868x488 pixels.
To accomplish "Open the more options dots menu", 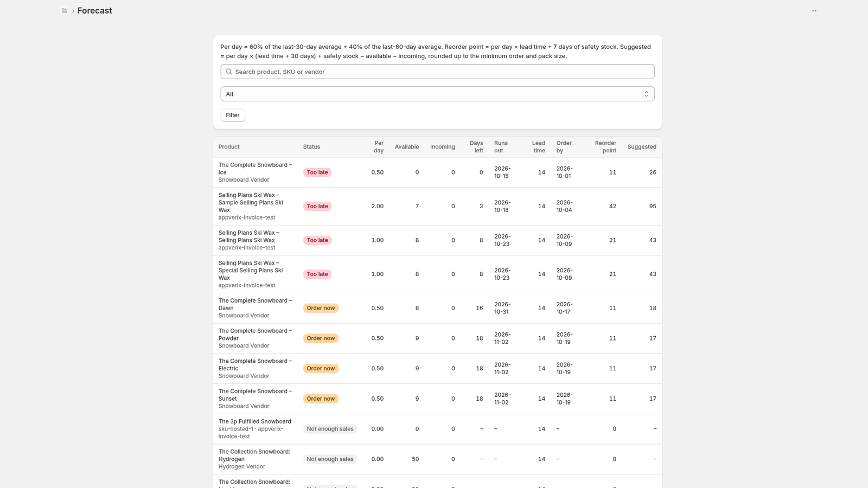I will click(x=814, y=11).
